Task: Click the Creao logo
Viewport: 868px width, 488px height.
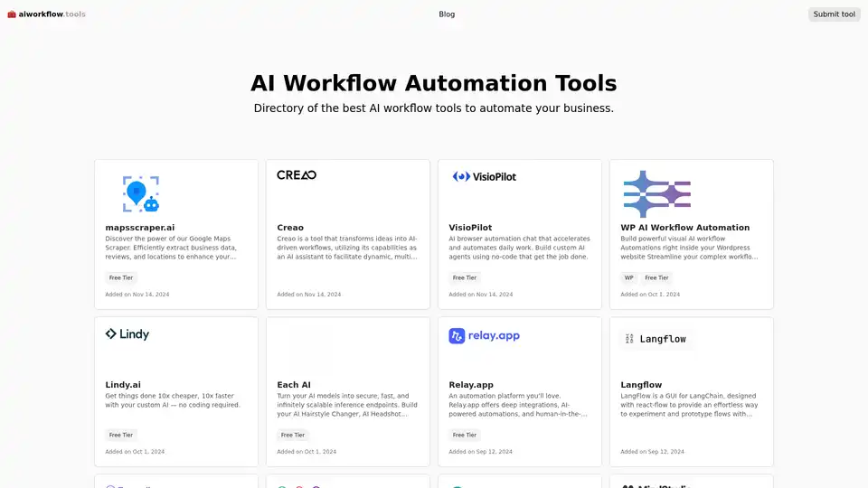Action: coord(297,175)
